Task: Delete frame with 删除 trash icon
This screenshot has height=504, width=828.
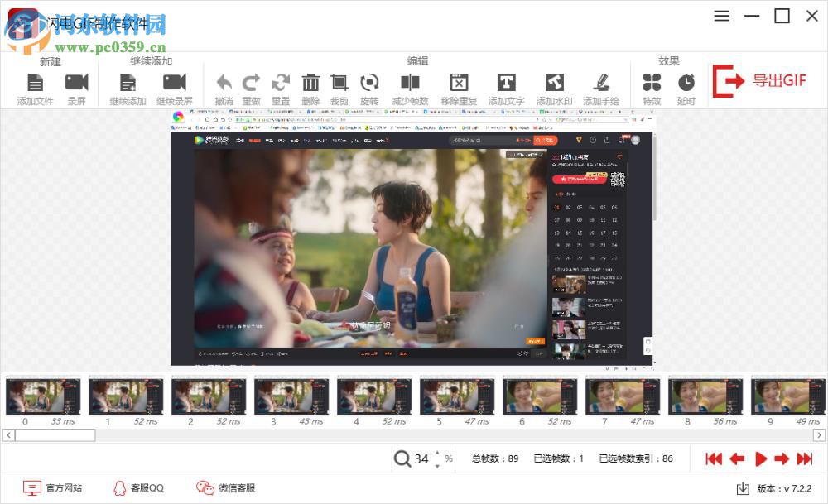Action: pyautogui.click(x=310, y=83)
